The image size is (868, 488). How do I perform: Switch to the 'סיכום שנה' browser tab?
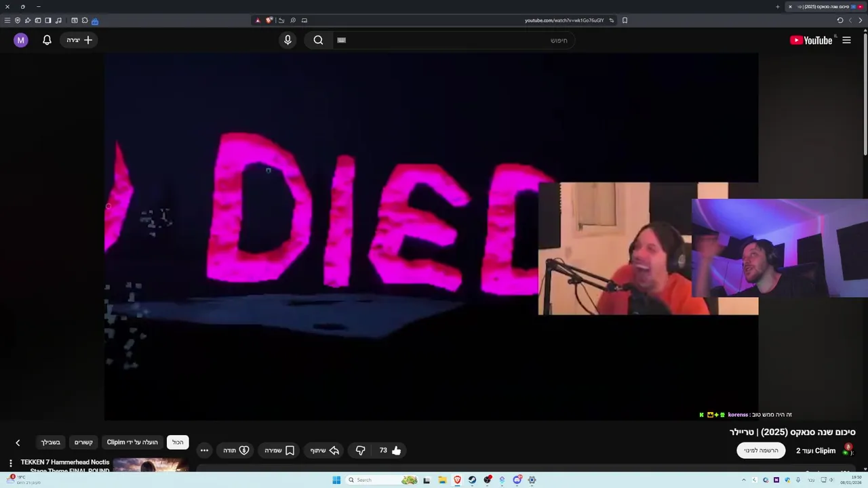click(826, 7)
